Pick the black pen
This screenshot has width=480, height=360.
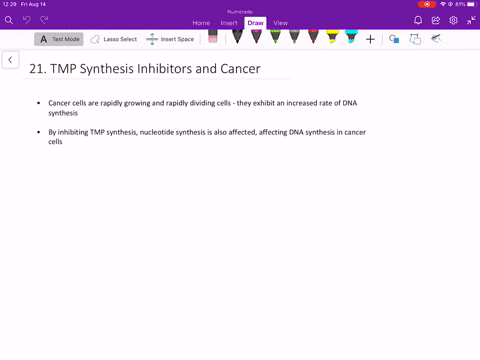coord(237,36)
